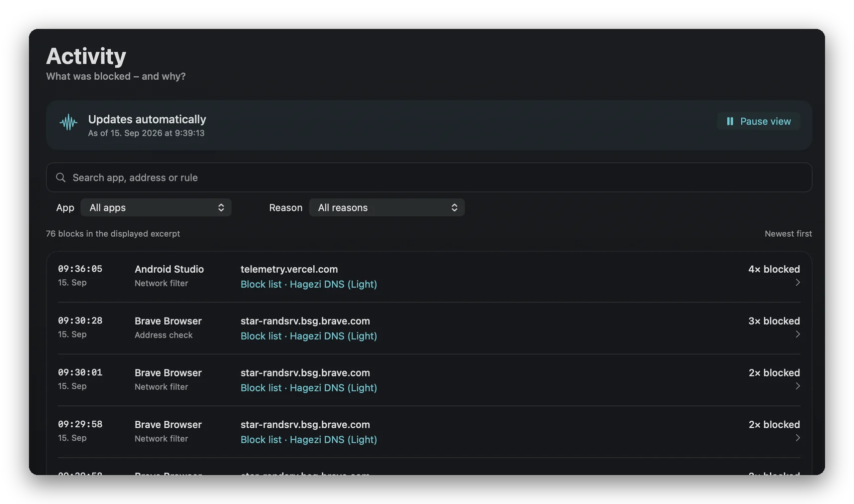Expand the 09:36:05 Android Studio entry chevron

pyautogui.click(x=798, y=283)
